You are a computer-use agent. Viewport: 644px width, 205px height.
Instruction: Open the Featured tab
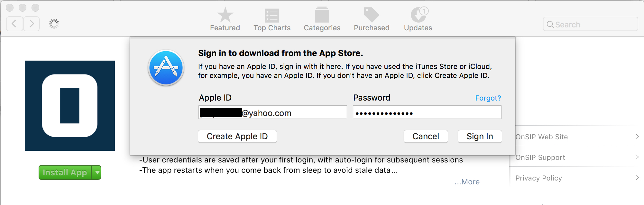pyautogui.click(x=225, y=19)
